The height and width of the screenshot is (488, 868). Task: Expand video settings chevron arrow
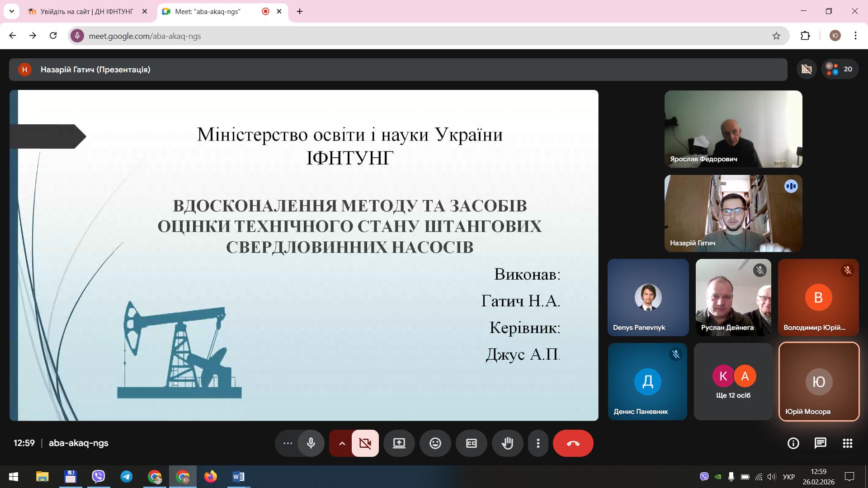pos(342,443)
